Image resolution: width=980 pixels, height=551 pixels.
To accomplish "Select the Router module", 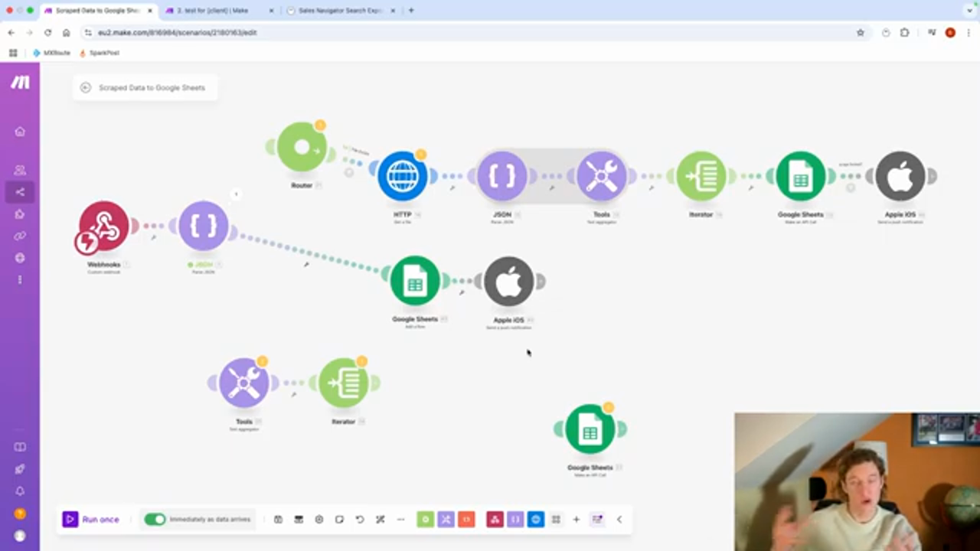I will (302, 147).
